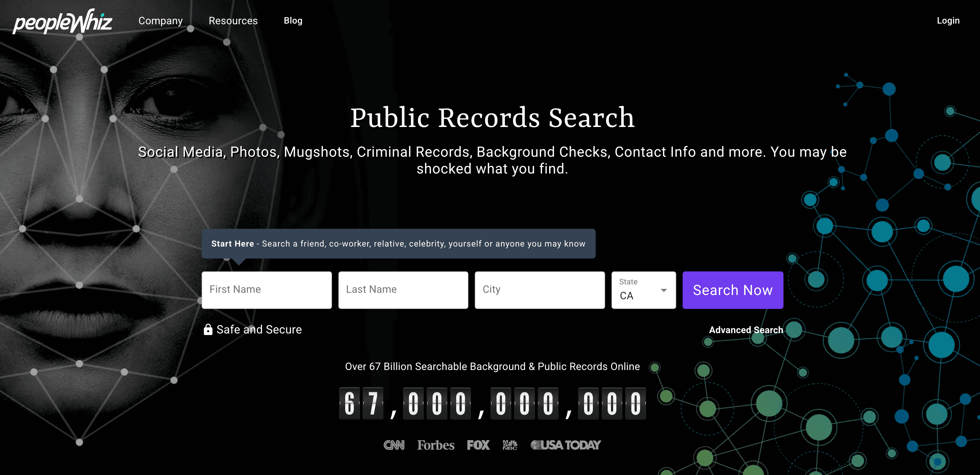Screen dimensions: 980x475
Task: Click the Start Here tooltip banner
Action: (x=398, y=243)
